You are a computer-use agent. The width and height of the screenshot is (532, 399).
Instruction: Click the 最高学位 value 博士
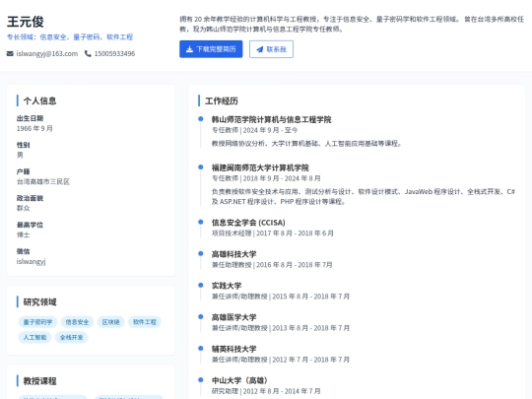(x=23, y=234)
